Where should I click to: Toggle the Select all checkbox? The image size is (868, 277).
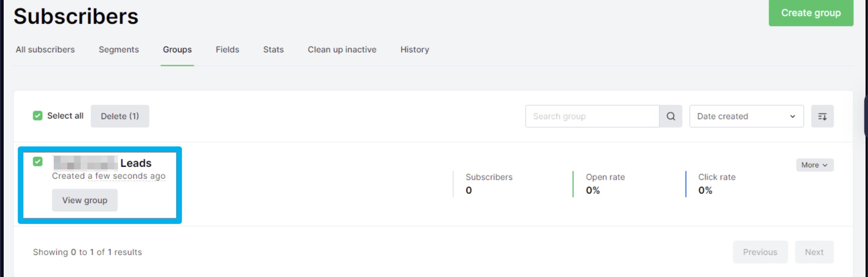pyautogui.click(x=38, y=116)
